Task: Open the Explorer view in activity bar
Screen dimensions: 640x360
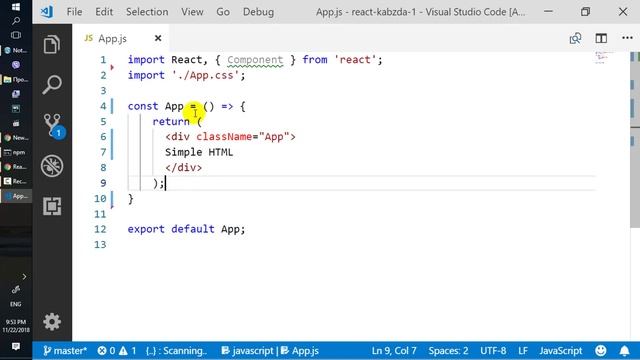Action: pyautogui.click(x=52, y=44)
